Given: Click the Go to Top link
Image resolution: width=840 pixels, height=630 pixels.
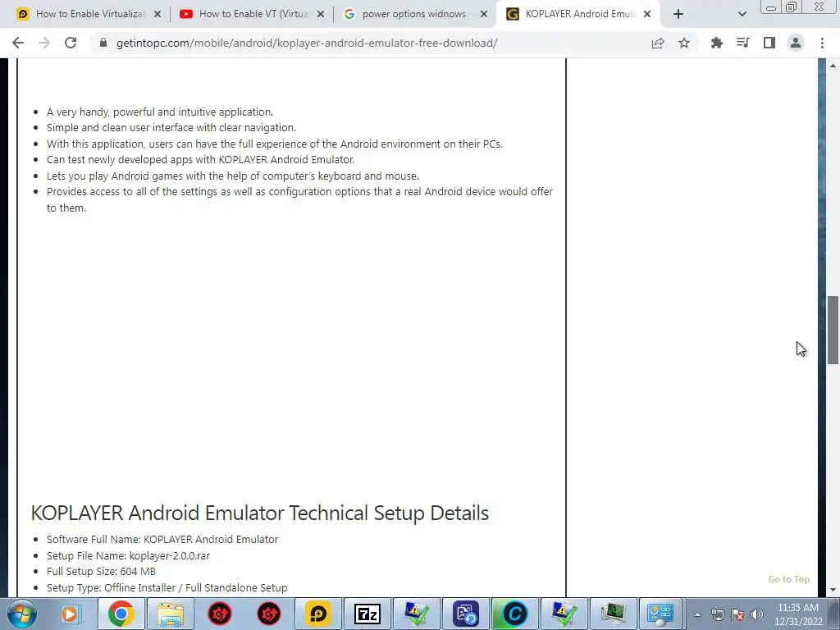Looking at the screenshot, I should tap(788, 579).
